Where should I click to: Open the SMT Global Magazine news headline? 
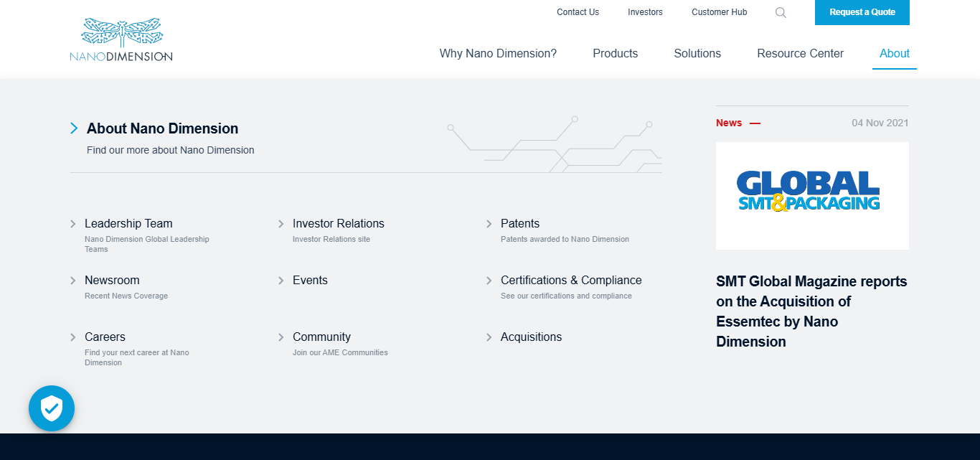(812, 311)
